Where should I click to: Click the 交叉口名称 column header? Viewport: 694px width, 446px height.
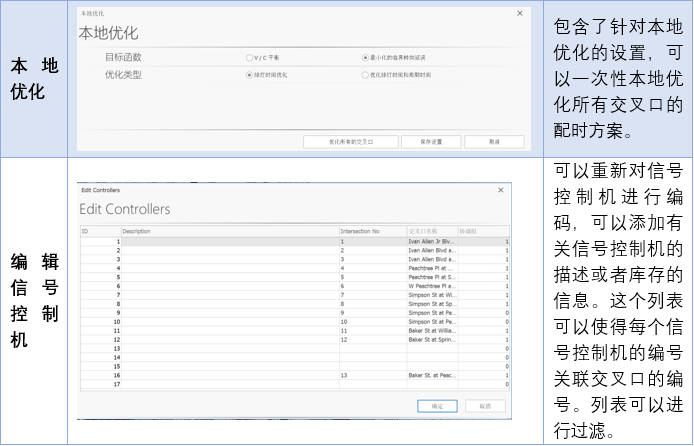point(431,231)
